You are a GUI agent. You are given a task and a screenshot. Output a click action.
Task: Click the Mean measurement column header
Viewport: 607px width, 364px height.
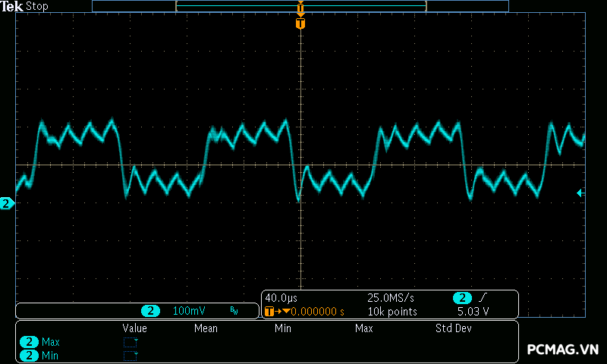tap(206, 328)
